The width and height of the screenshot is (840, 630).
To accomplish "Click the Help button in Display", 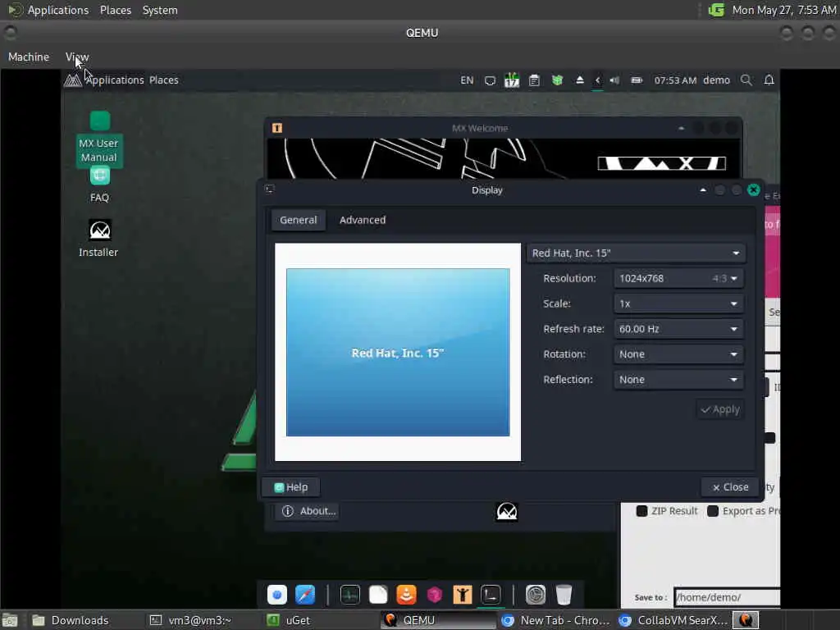I will pos(291,487).
